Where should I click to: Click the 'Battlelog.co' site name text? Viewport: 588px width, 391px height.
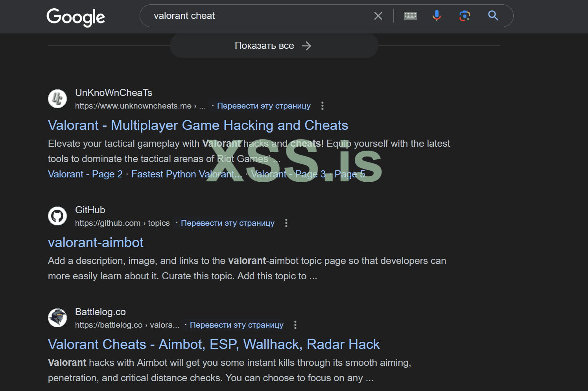tap(100, 312)
